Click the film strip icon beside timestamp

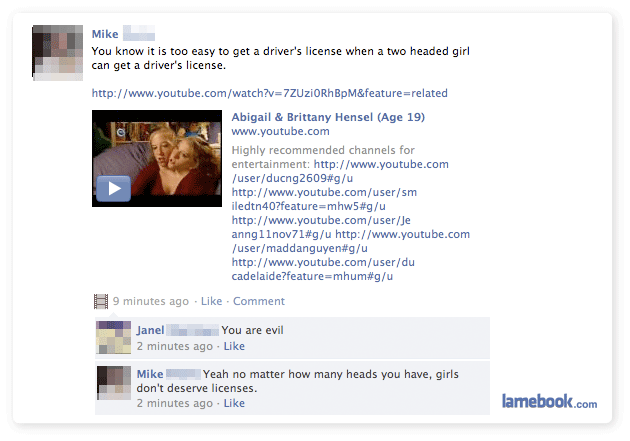tap(101, 301)
